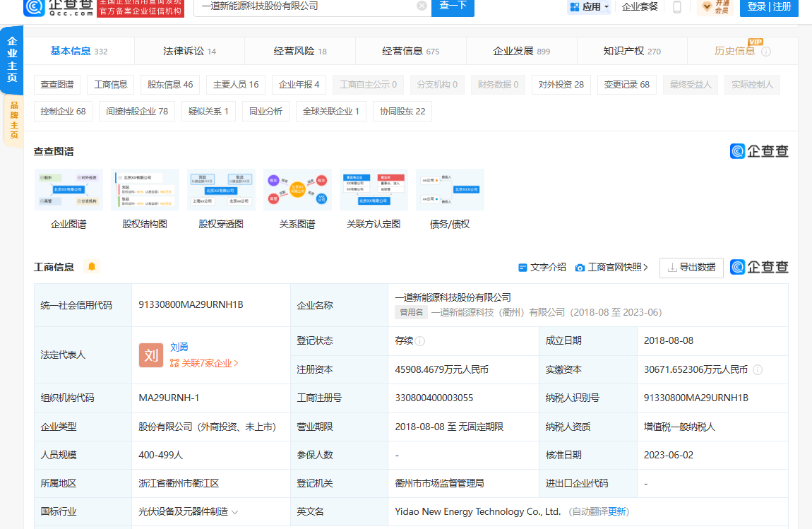The height and width of the screenshot is (529, 812).
Task: Click the 导出数据 export button
Action: [x=691, y=268]
